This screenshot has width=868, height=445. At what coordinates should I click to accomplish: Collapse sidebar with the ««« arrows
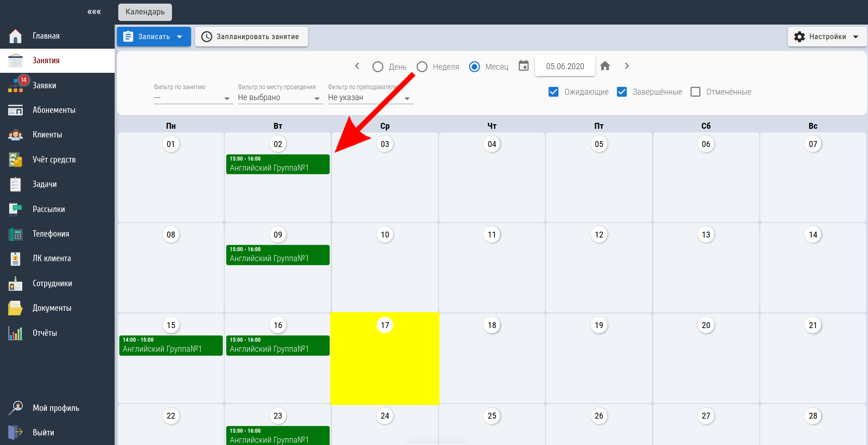pyautogui.click(x=94, y=12)
